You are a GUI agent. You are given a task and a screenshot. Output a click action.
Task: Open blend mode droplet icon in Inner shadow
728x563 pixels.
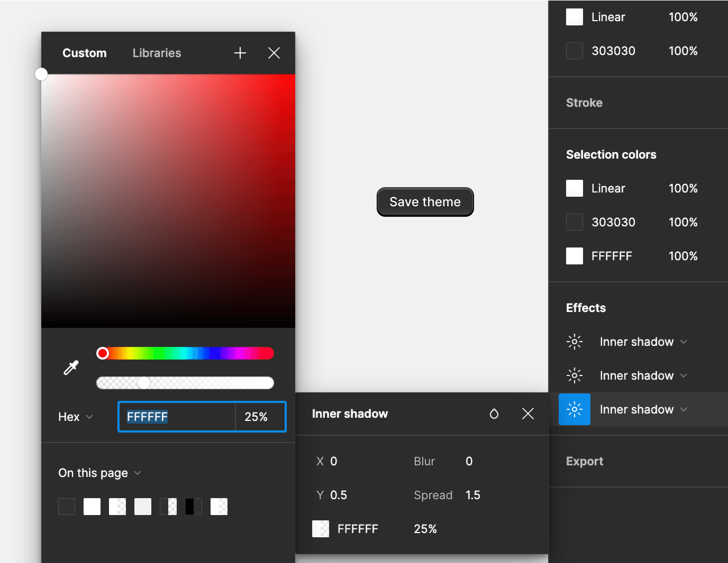coord(494,414)
